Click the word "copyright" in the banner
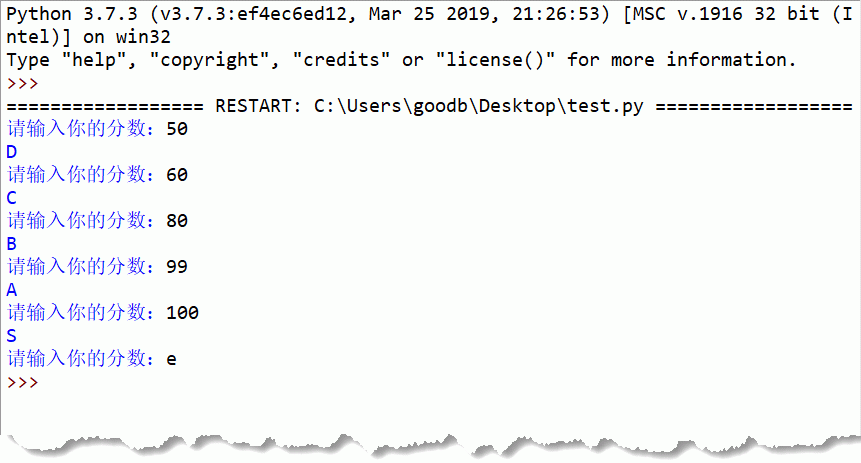This screenshot has width=861, height=463. coord(214,59)
